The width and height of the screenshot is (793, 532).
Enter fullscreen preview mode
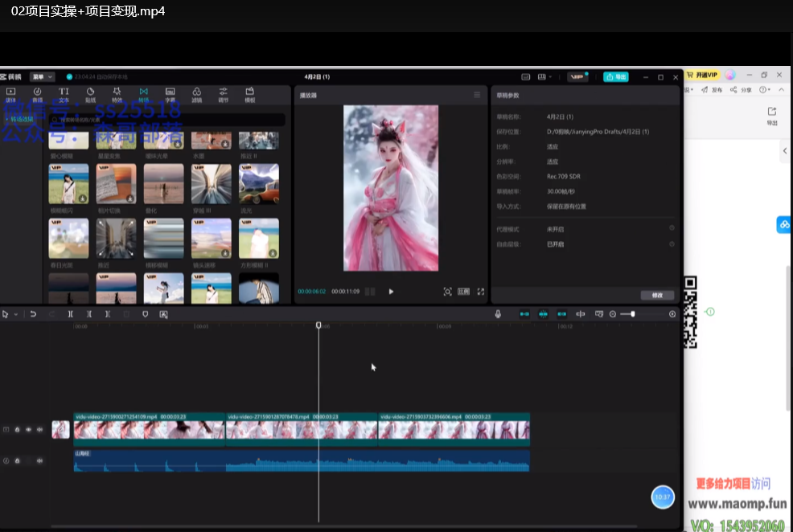click(480, 292)
